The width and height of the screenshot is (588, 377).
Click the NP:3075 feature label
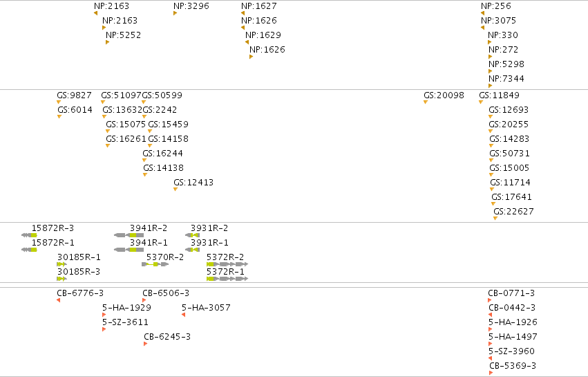498,20
